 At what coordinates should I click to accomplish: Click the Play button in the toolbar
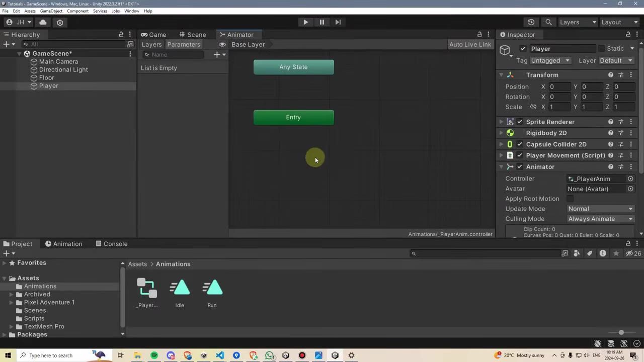305,22
